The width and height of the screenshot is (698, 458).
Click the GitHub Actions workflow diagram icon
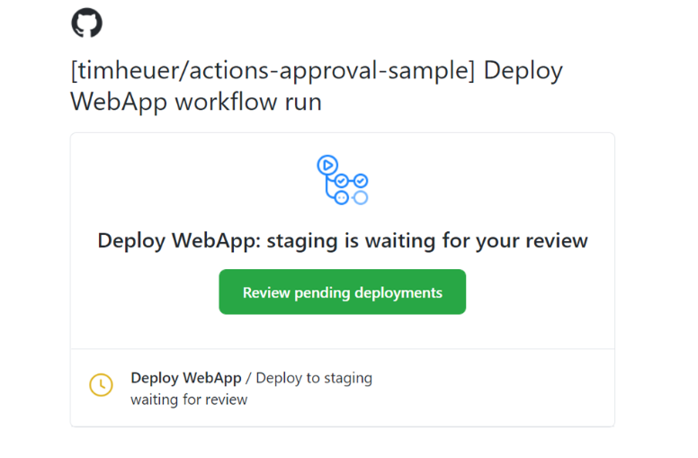tap(342, 180)
